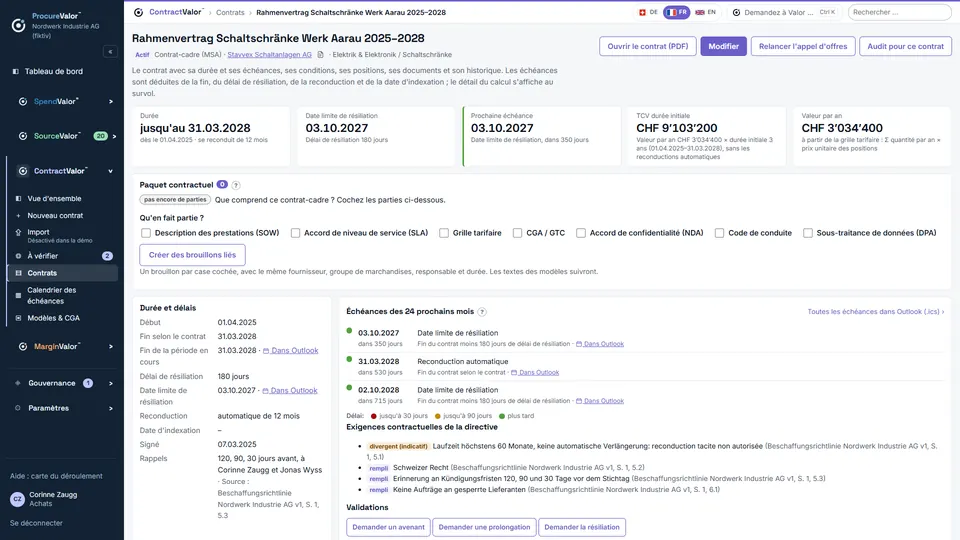Viewport: 960px width, 540px height.
Task: Click the Contrats breadcrumb
Action: point(230,12)
